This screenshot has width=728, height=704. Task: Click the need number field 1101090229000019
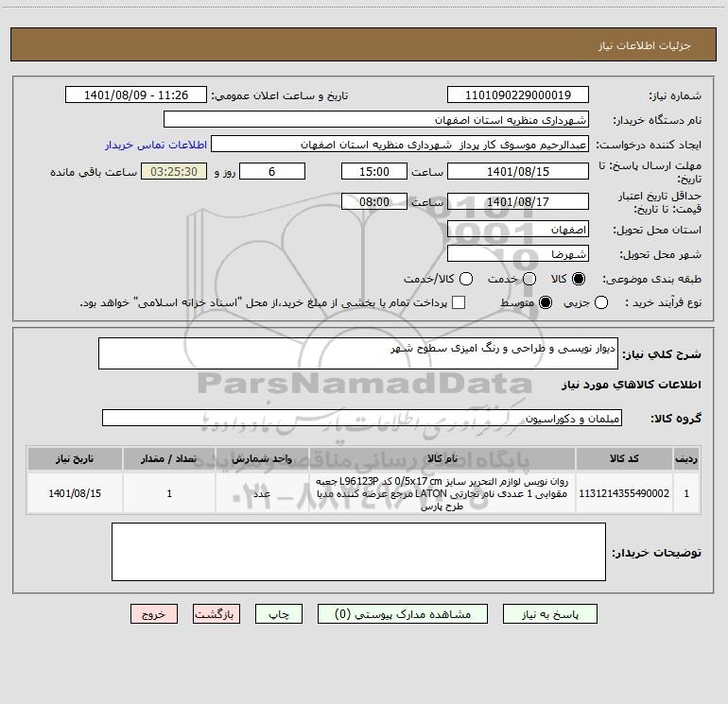point(518,94)
